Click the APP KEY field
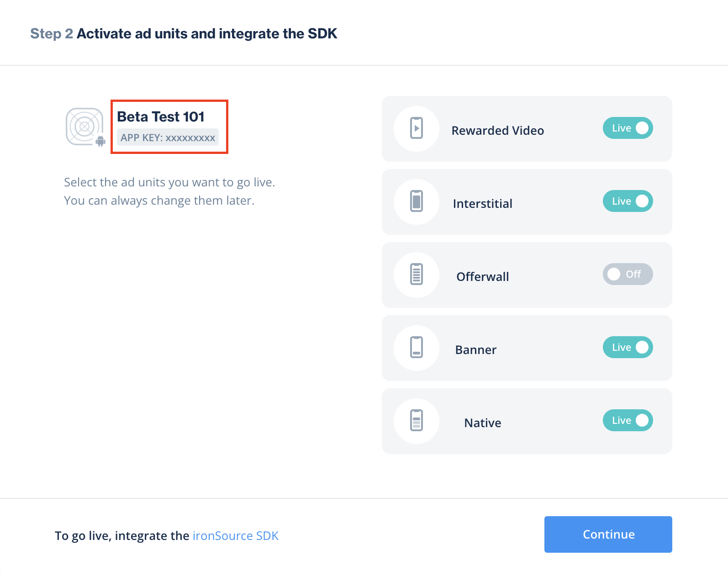728x571 pixels. pos(168,137)
